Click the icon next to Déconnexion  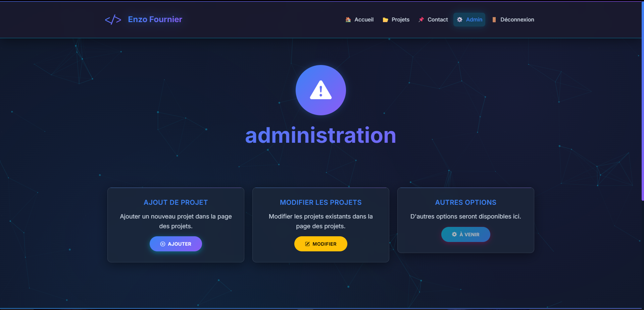coord(494,19)
